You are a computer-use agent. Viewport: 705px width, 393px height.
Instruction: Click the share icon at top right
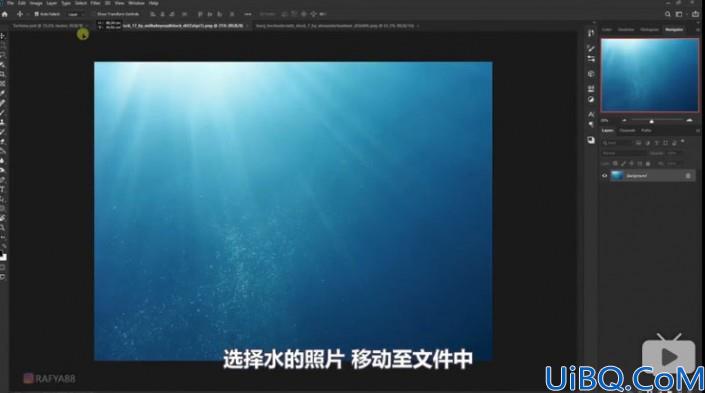(x=696, y=14)
